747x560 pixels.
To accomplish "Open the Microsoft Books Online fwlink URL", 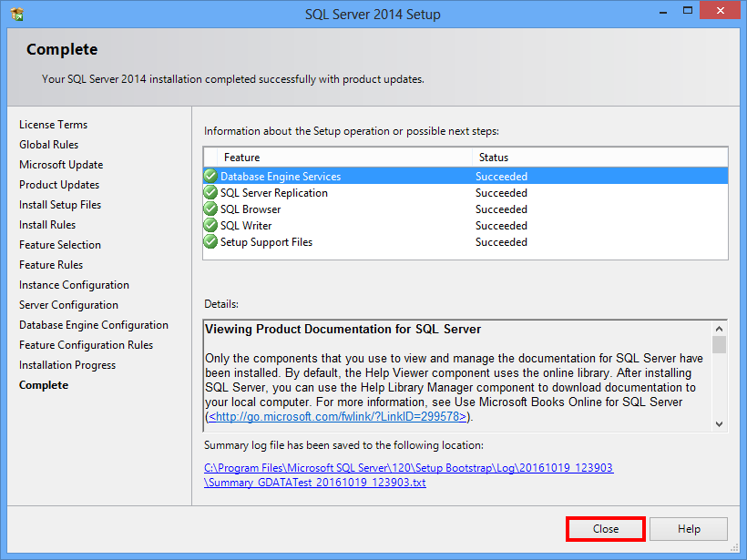I will (337, 417).
